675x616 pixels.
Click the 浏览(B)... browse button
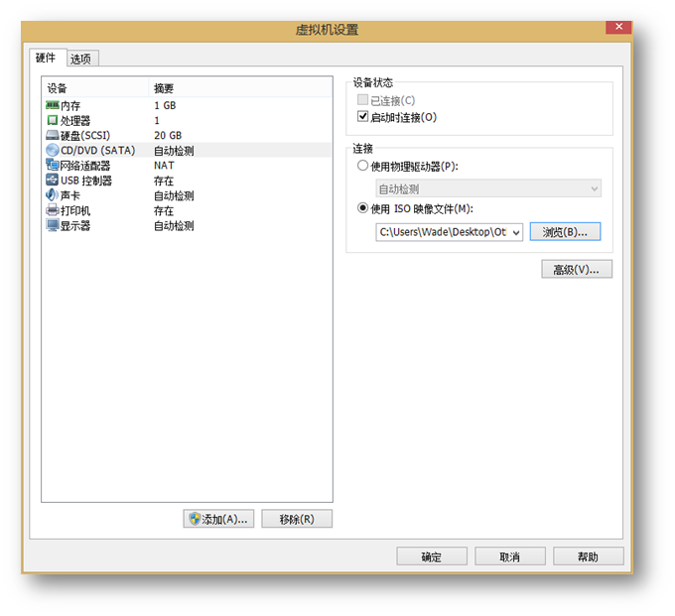tap(565, 232)
